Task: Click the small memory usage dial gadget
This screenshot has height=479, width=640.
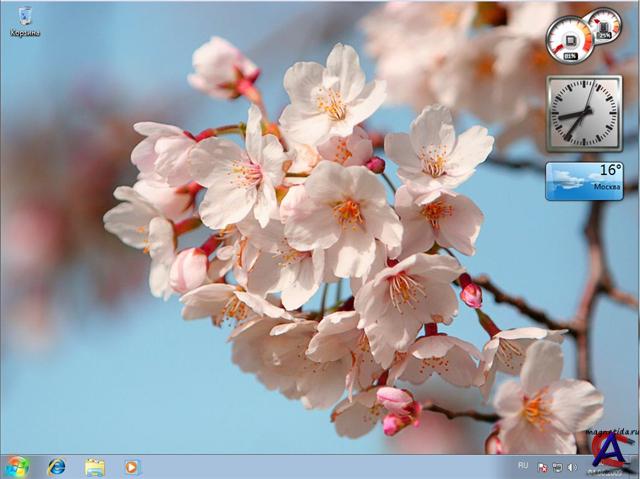Action: click(x=604, y=25)
